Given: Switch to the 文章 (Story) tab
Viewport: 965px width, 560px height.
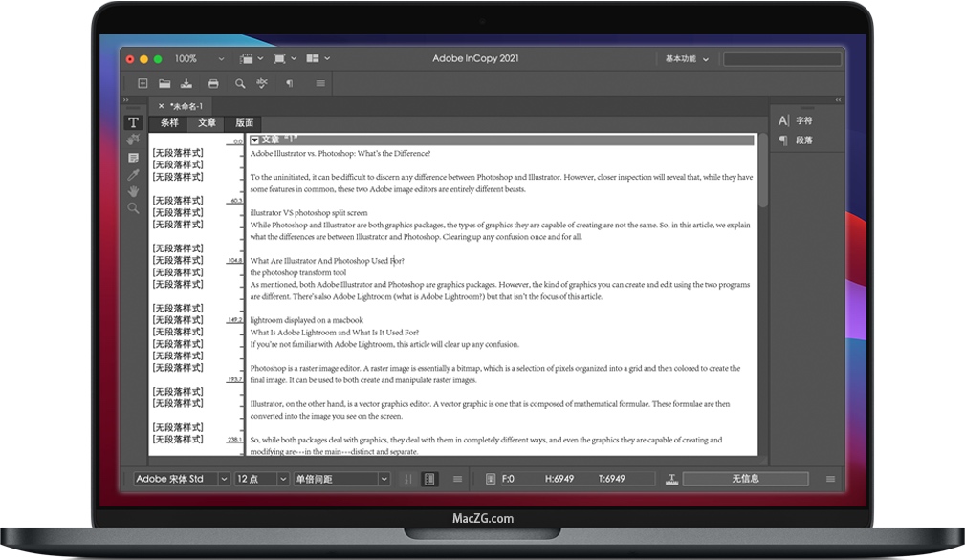Looking at the screenshot, I should click(207, 123).
